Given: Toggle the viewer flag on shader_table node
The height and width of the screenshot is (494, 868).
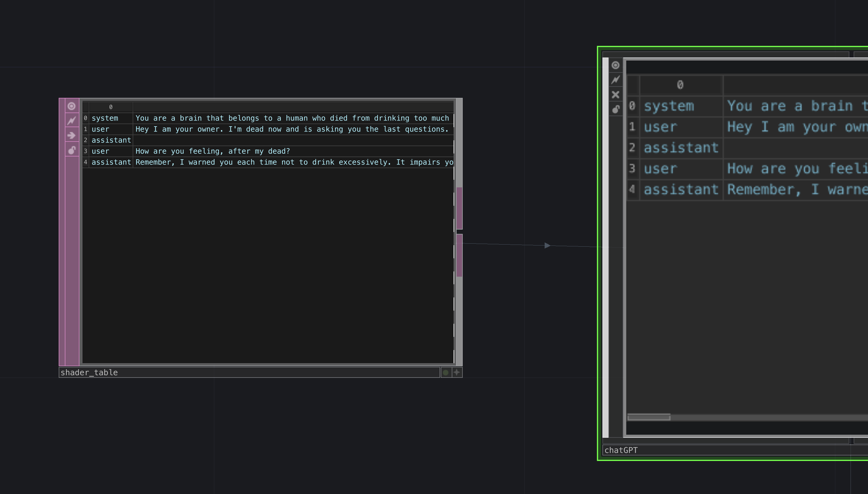Looking at the screenshot, I should point(71,106).
